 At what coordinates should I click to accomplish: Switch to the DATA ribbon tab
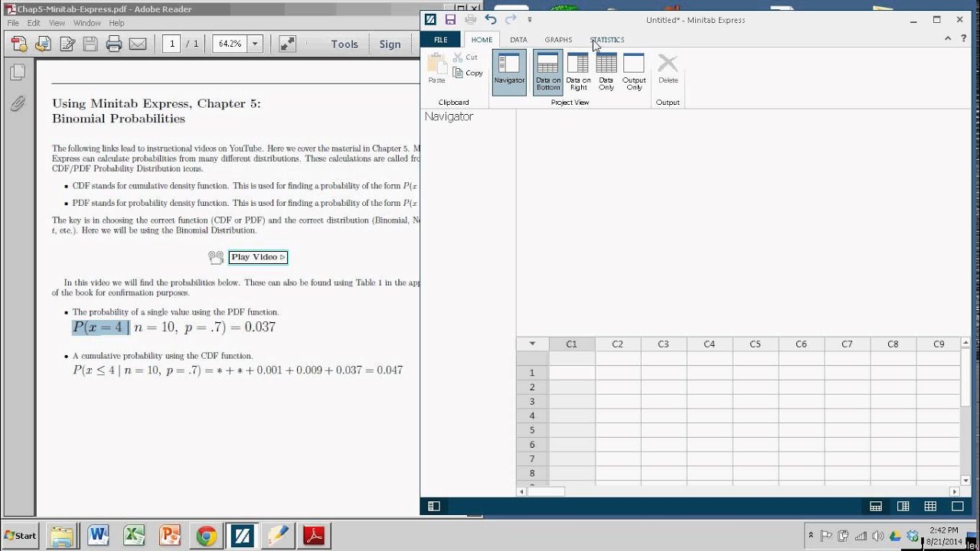pos(518,40)
